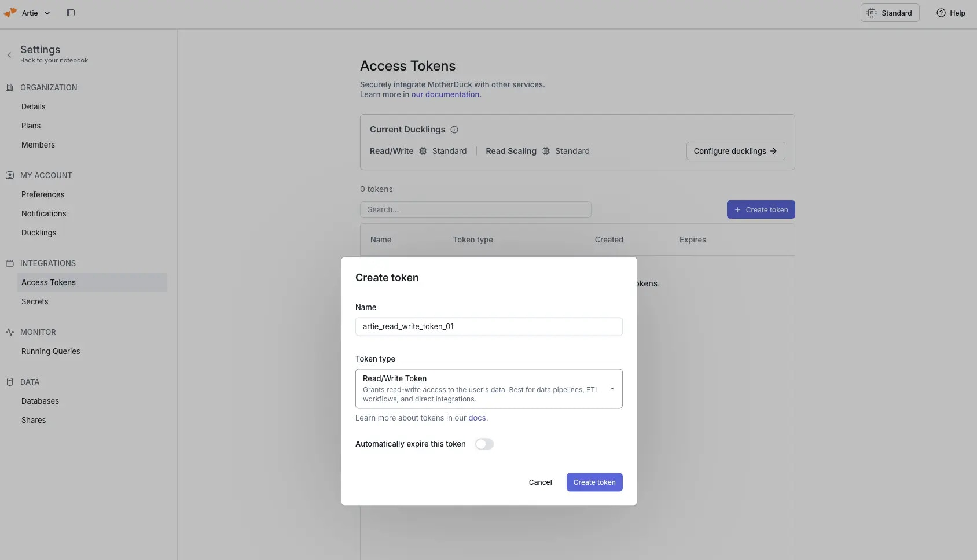This screenshot has width=977, height=560.
Task: Click the Data section icon
Action: point(10,382)
